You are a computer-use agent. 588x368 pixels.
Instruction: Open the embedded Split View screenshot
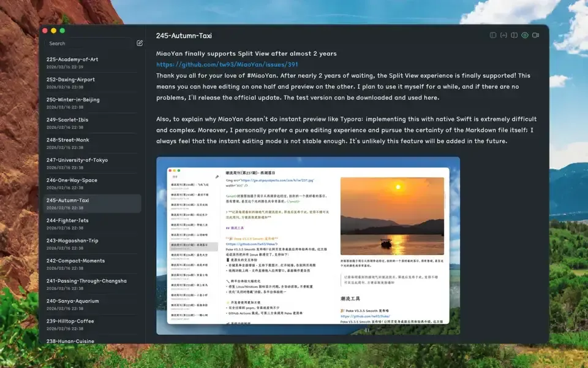click(308, 245)
